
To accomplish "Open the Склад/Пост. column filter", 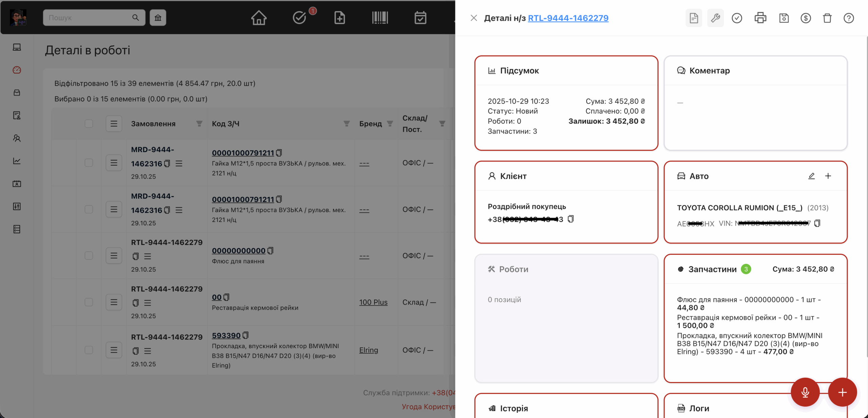I will pyautogui.click(x=442, y=124).
